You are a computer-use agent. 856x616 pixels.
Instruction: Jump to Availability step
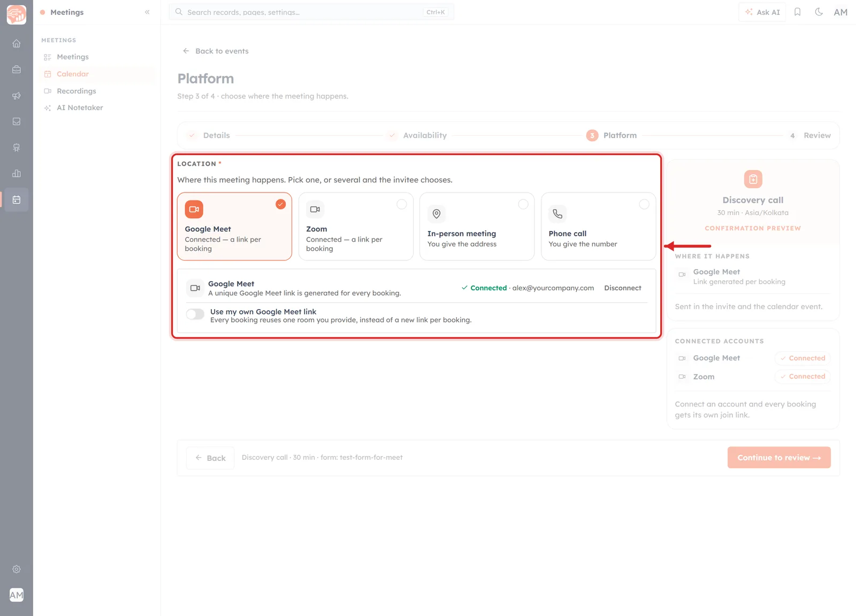(417, 135)
